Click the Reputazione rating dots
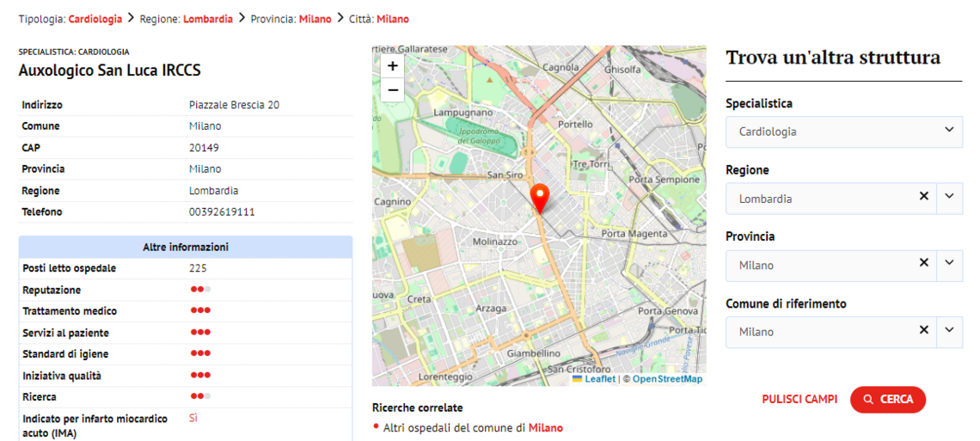This screenshot has width=980, height=441. coord(200,290)
